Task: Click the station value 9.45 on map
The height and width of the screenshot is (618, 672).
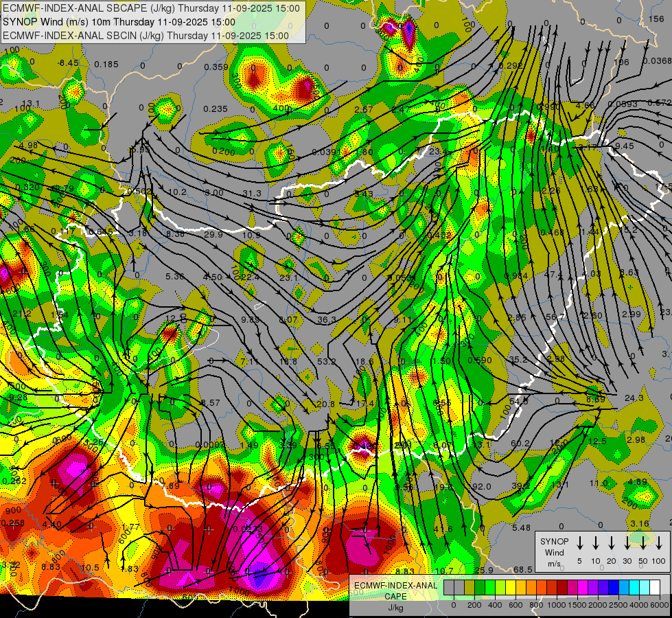Action: tap(625, 146)
